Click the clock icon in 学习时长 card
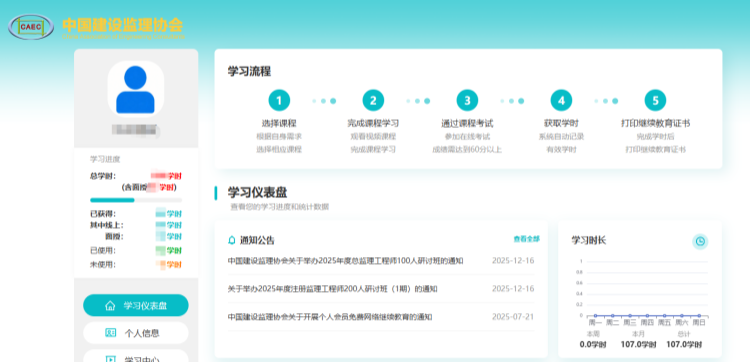750x362 pixels. [700, 241]
